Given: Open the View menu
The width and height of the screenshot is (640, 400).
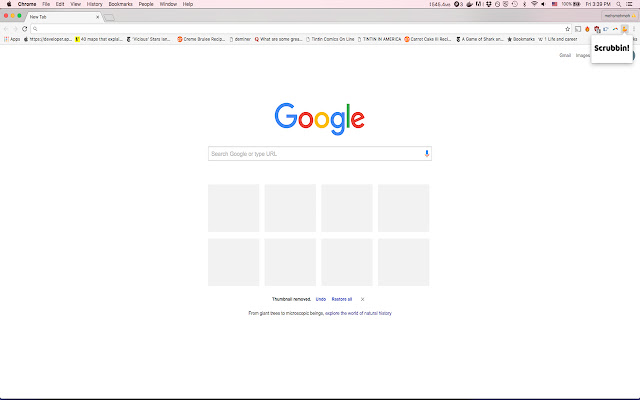Looking at the screenshot, I should coord(76,4).
